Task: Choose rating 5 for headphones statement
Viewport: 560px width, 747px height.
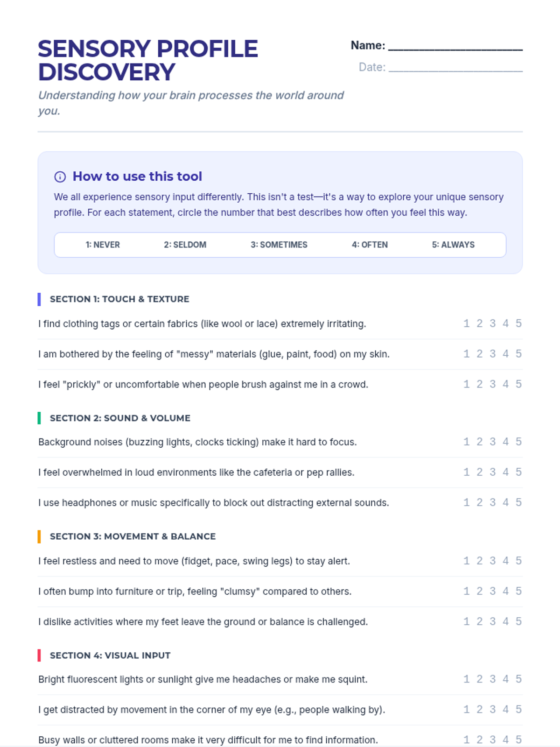Action: [518, 502]
